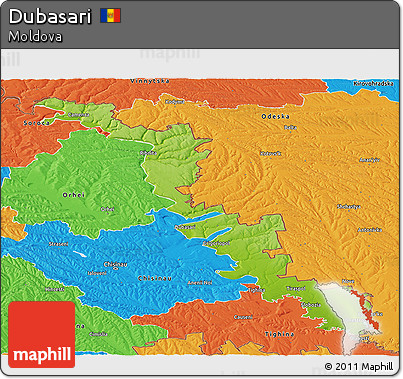This screenshot has width=403, height=379.
Task: Select the bold Chisinau region label
Action: point(155,278)
